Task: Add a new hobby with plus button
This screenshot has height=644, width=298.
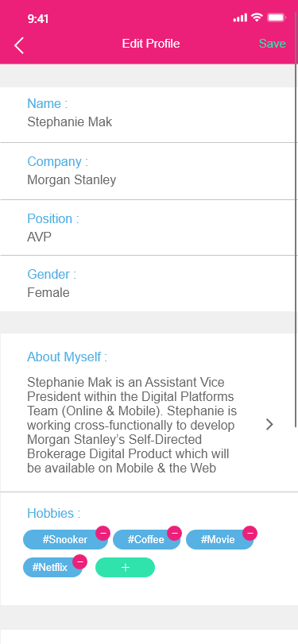Action: (x=126, y=567)
